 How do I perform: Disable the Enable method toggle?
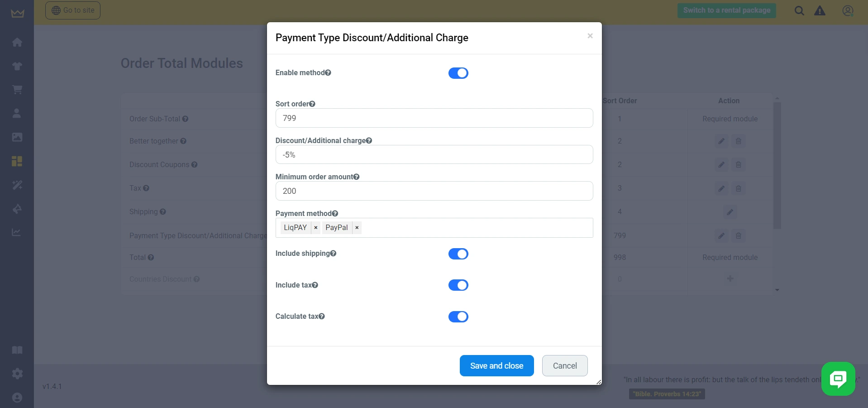click(x=458, y=73)
